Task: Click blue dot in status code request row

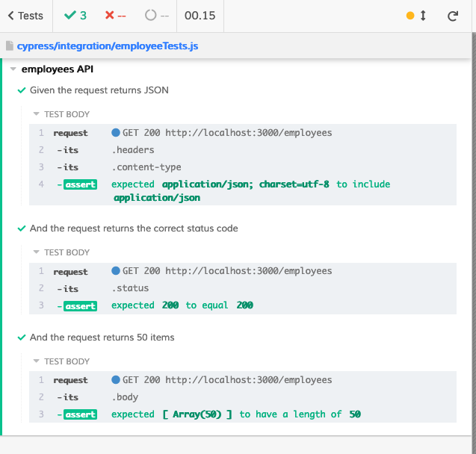Action: click(116, 270)
